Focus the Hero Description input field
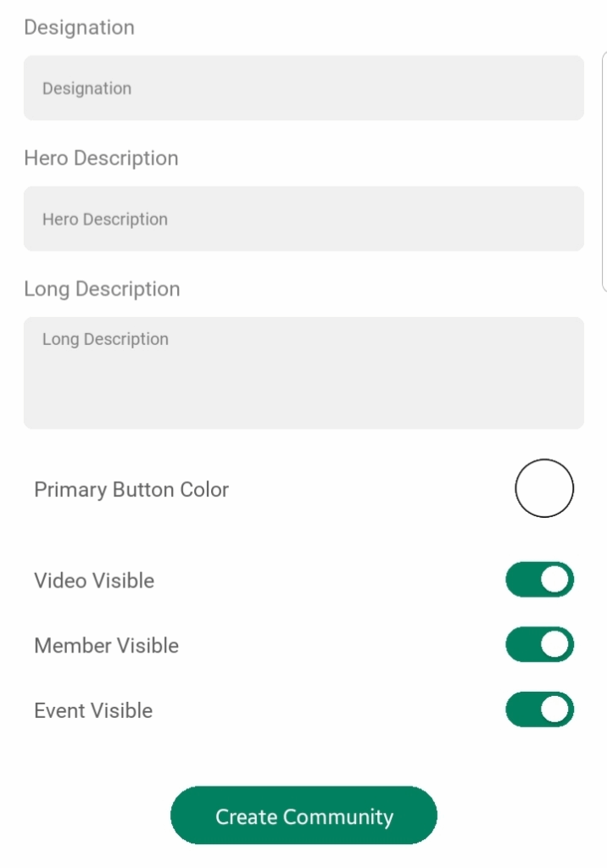The height and width of the screenshot is (868, 607). [303, 219]
